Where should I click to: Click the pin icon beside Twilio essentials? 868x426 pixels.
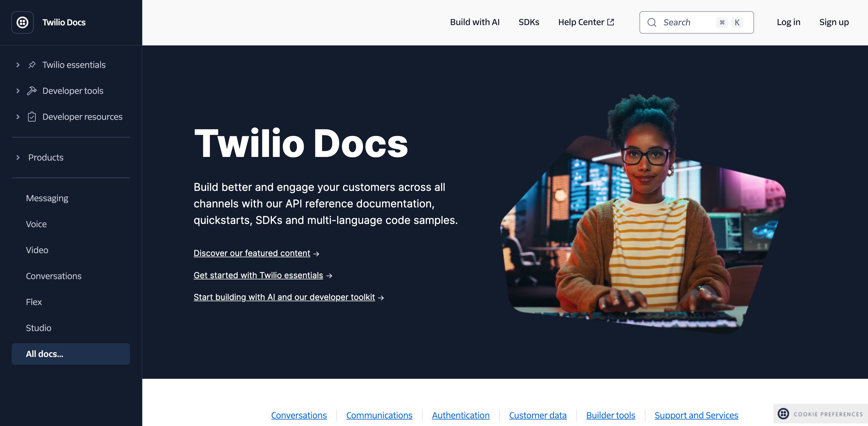click(x=32, y=65)
